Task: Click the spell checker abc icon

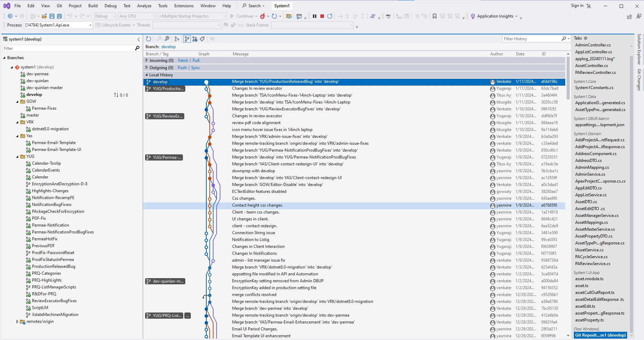Action: click(x=389, y=16)
